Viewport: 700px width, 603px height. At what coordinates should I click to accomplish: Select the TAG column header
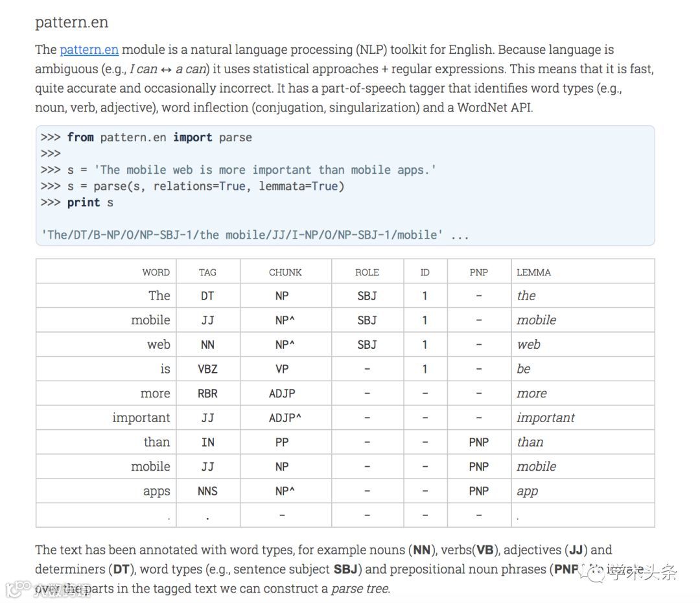(x=207, y=272)
